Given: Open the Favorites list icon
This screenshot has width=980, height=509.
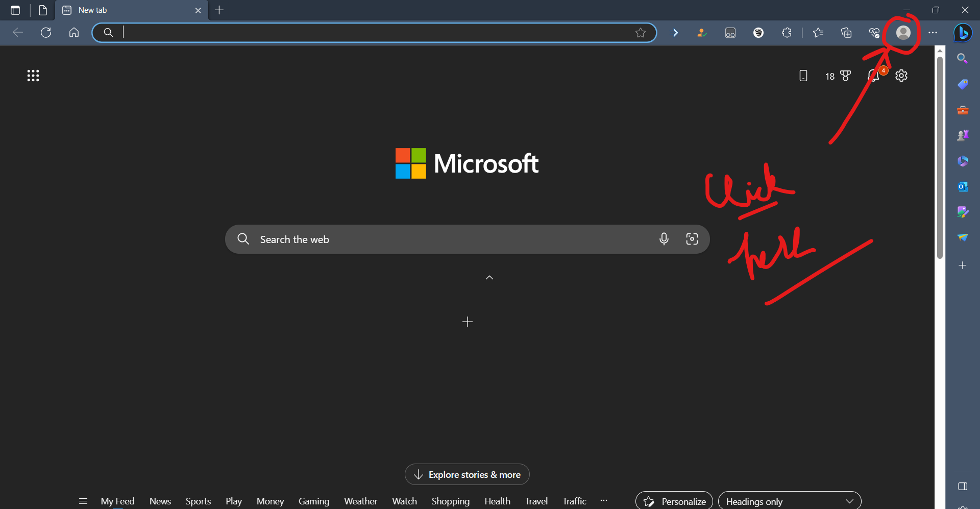Looking at the screenshot, I should [x=818, y=33].
